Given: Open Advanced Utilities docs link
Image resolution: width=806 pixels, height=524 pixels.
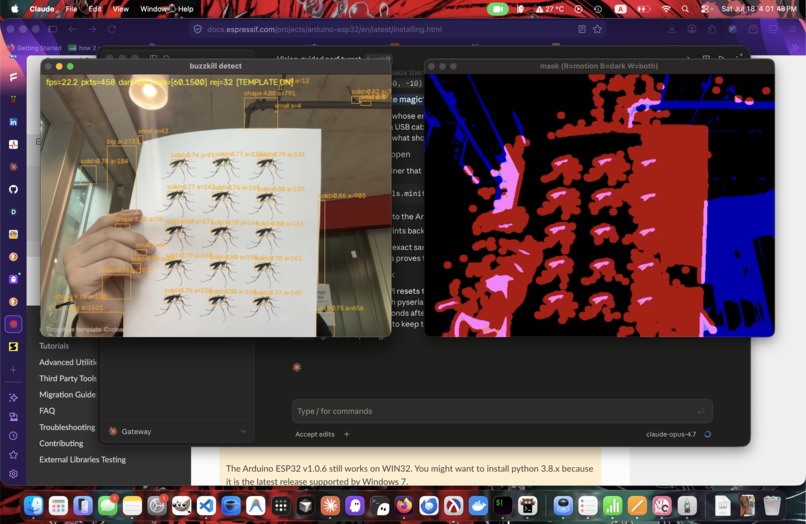Looking at the screenshot, I should (68, 362).
